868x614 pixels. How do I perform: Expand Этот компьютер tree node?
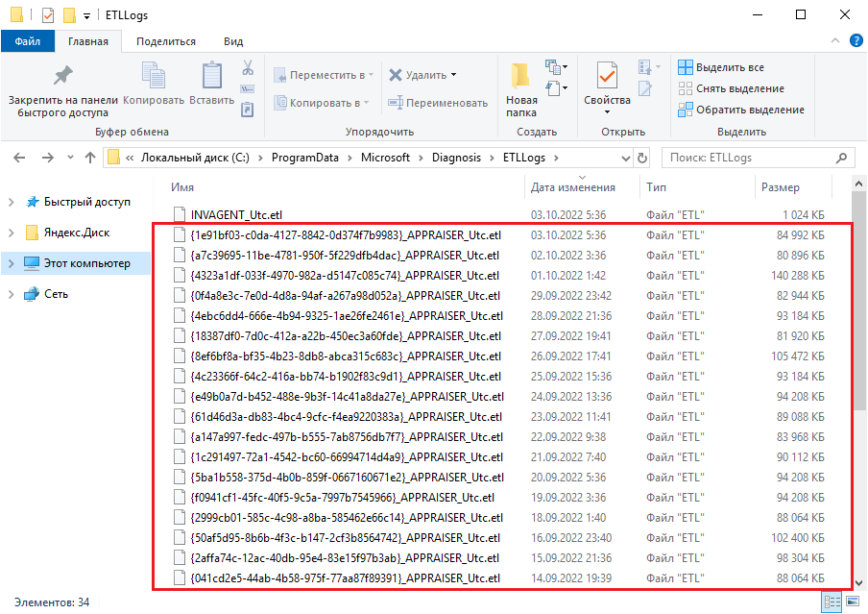(x=12, y=264)
